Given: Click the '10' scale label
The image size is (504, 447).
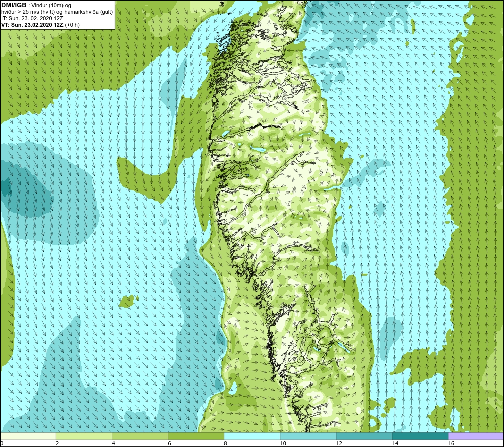Looking at the screenshot, I should [283, 443].
